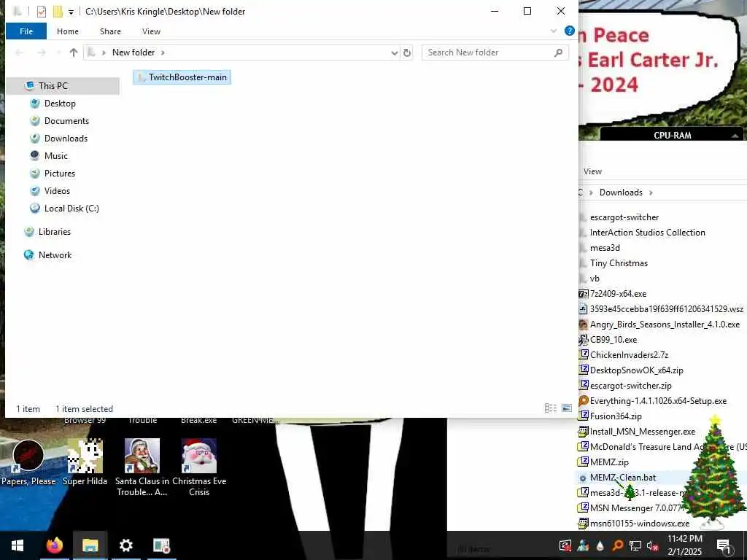Image resolution: width=747 pixels, height=560 pixels.
Task: Refresh the New folder view
Action: click(x=407, y=52)
